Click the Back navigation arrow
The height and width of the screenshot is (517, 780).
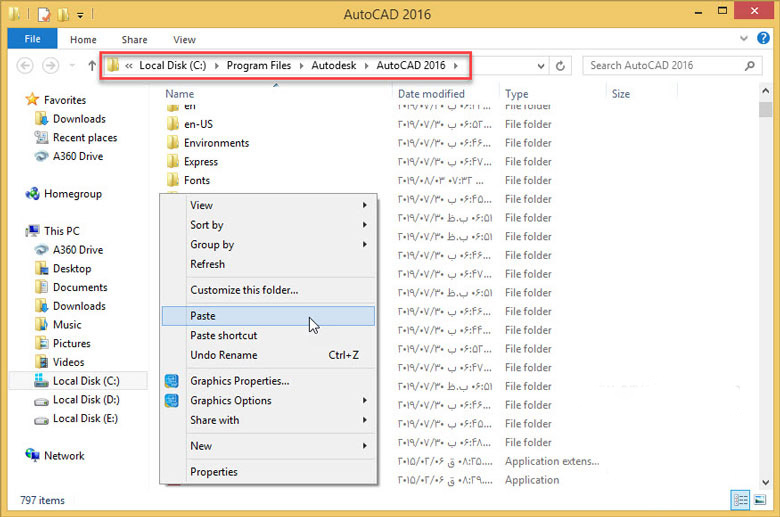click(25, 66)
